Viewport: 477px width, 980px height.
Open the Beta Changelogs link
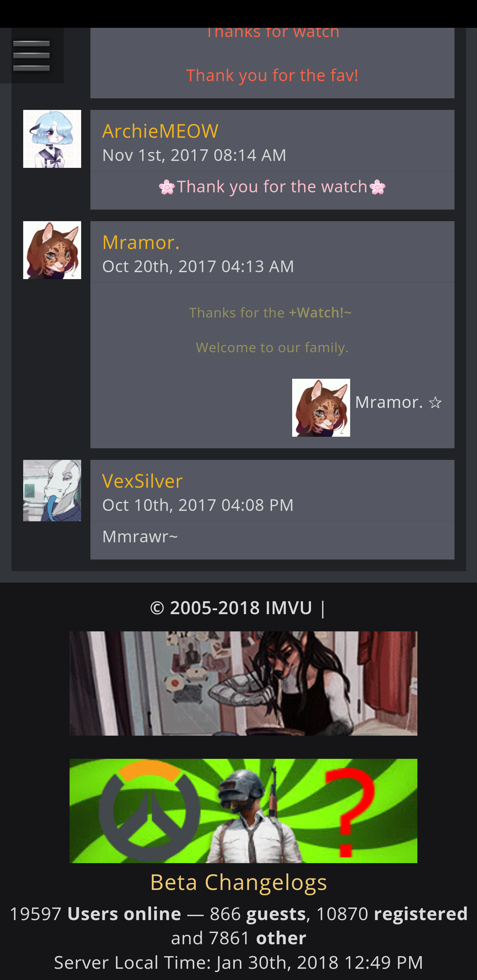pyautogui.click(x=239, y=882)
